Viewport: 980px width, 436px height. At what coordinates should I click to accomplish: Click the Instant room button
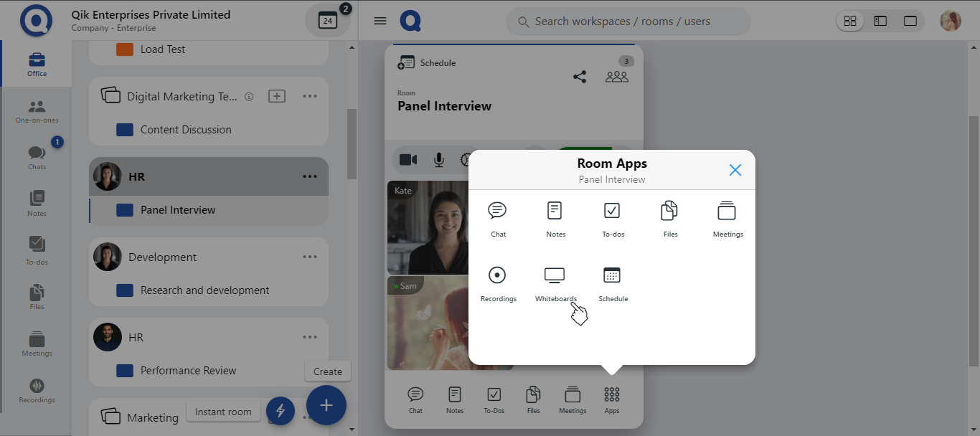pyautogui.click(x=223, y=411)
